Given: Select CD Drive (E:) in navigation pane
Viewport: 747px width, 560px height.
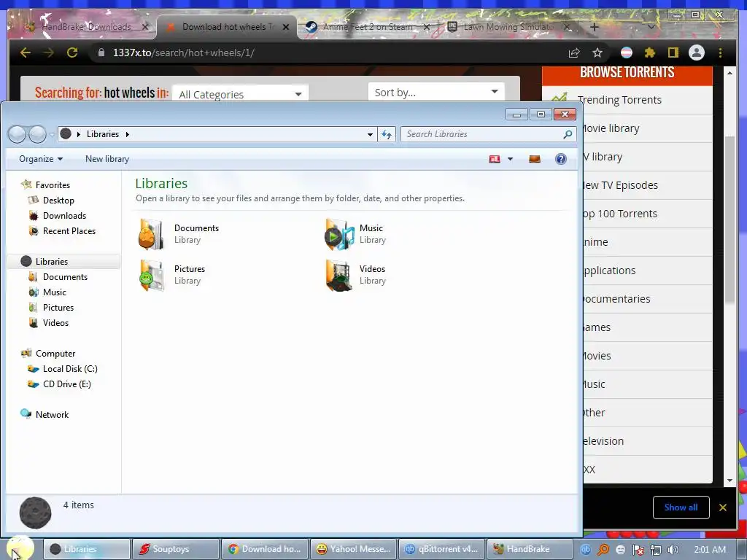Looking at the screenshot, I should [66, 384].
